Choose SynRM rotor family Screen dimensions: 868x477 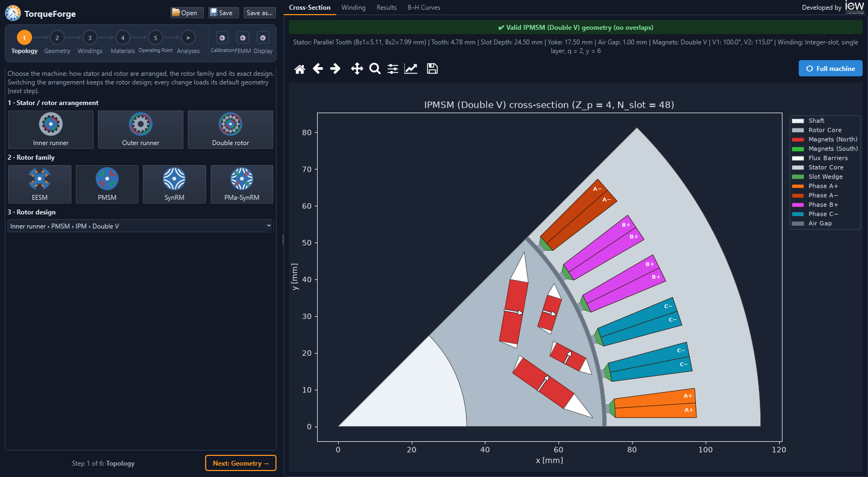[174, 184]
